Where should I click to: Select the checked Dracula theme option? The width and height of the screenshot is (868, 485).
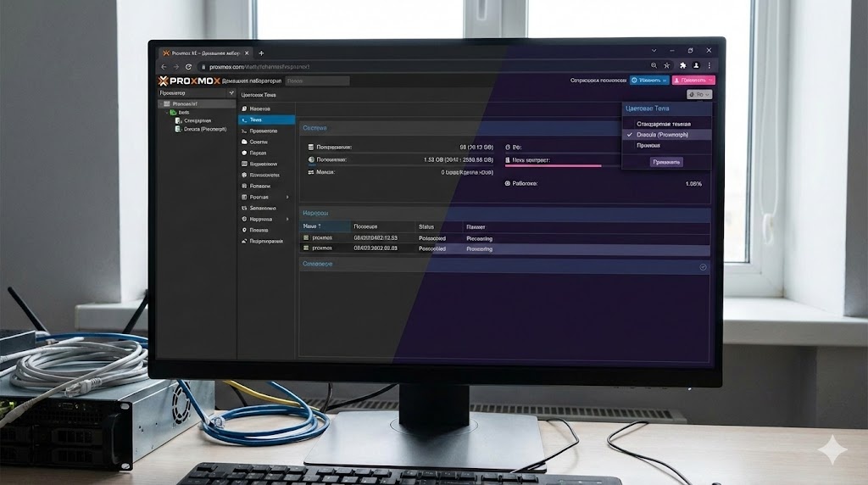coord(666,135)
